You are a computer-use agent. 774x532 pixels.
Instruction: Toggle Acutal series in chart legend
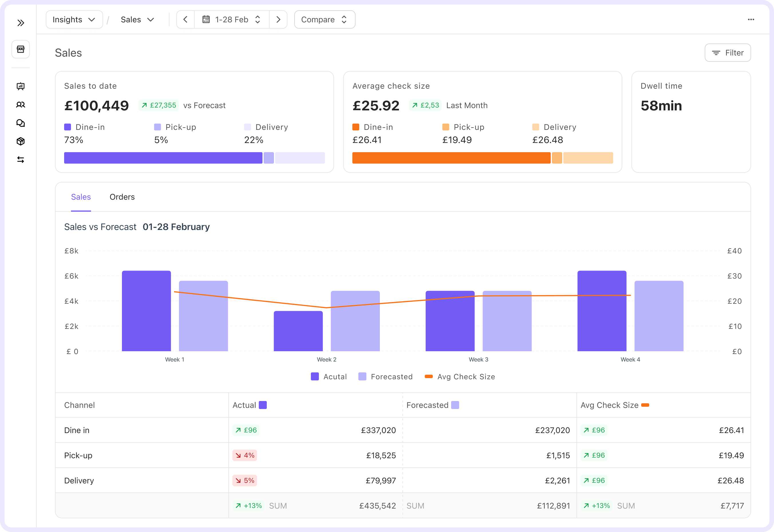(x=329, y=377)
